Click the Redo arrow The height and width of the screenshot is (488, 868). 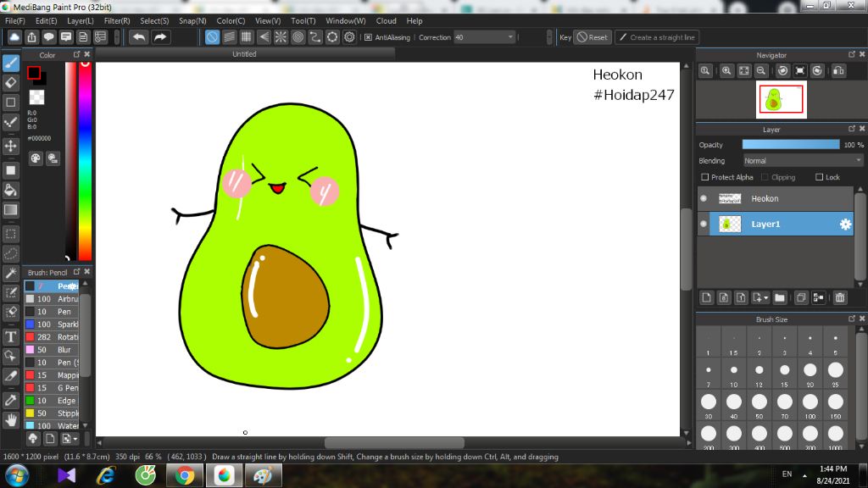[x=160, y=37]
